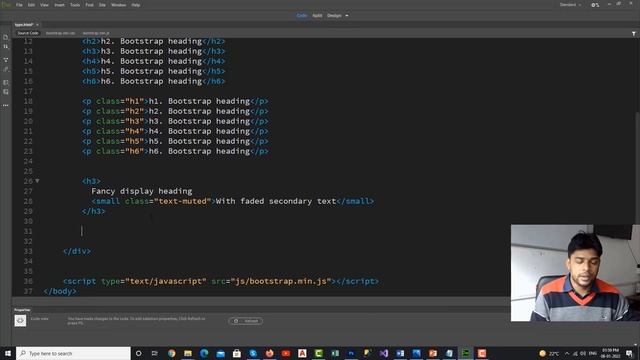The height and width of the screenshot is (360, 640).
Task: Open the bootstrap.min.css related file
Action: pyautogui.click(x=60, y=33)
